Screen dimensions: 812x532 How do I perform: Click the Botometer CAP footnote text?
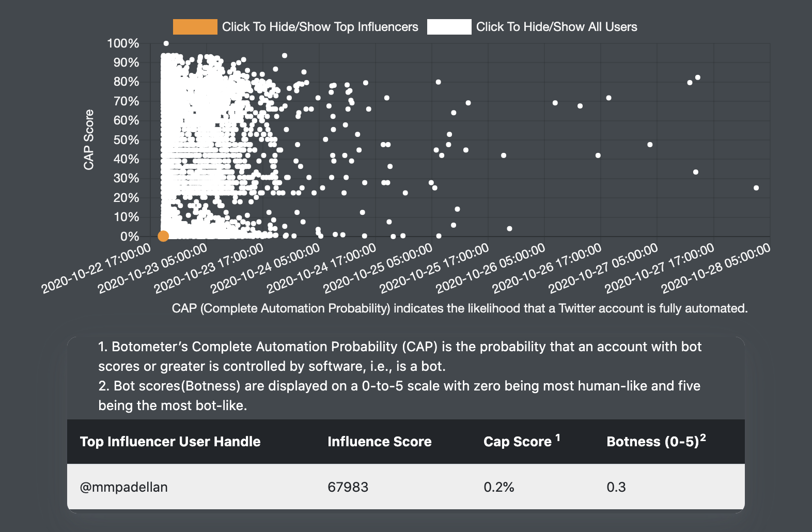pos(399,356)
